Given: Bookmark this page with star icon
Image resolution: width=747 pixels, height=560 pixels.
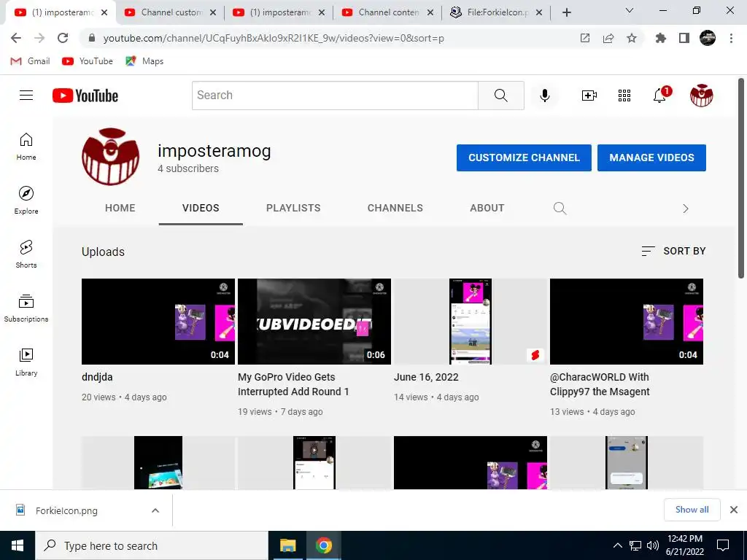Looking at the screenshot, I should point(631,38).
